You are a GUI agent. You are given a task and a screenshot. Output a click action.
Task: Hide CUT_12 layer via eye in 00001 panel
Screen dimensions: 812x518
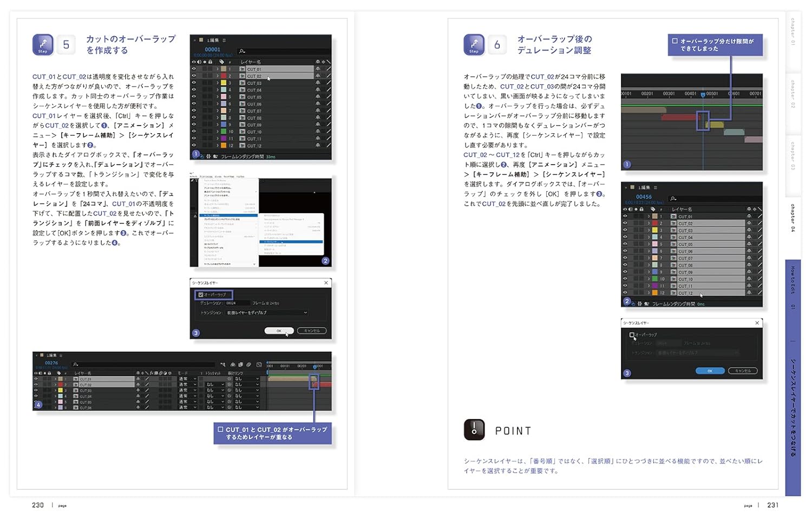pyautogui.click(x=194, y=146)
